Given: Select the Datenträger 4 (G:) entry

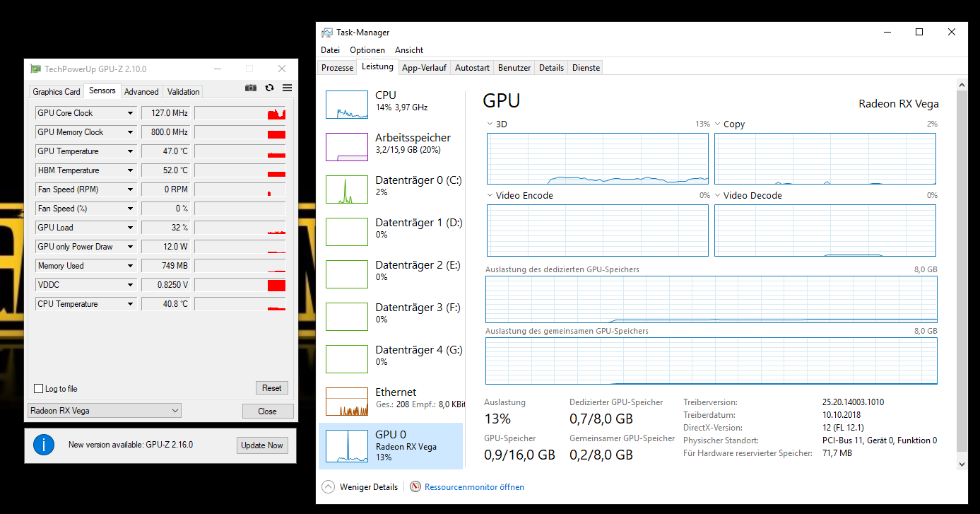Looking at the screenshot, I should coord(391,359).
